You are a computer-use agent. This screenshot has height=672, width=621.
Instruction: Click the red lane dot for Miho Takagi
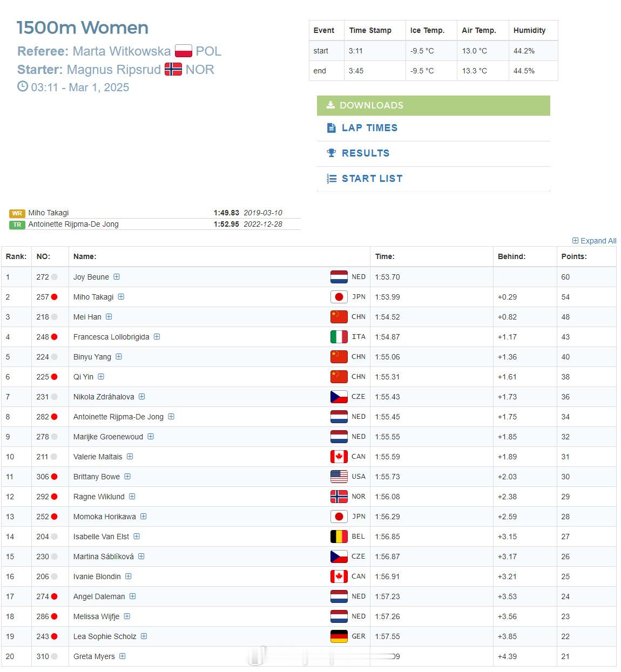click(54, 297)
